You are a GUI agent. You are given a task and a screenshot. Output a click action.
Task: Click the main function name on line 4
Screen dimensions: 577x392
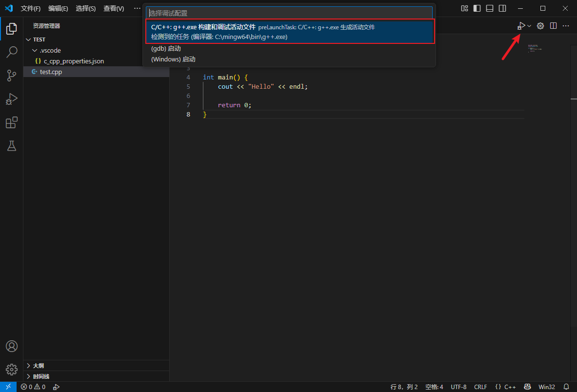point(225,77)
